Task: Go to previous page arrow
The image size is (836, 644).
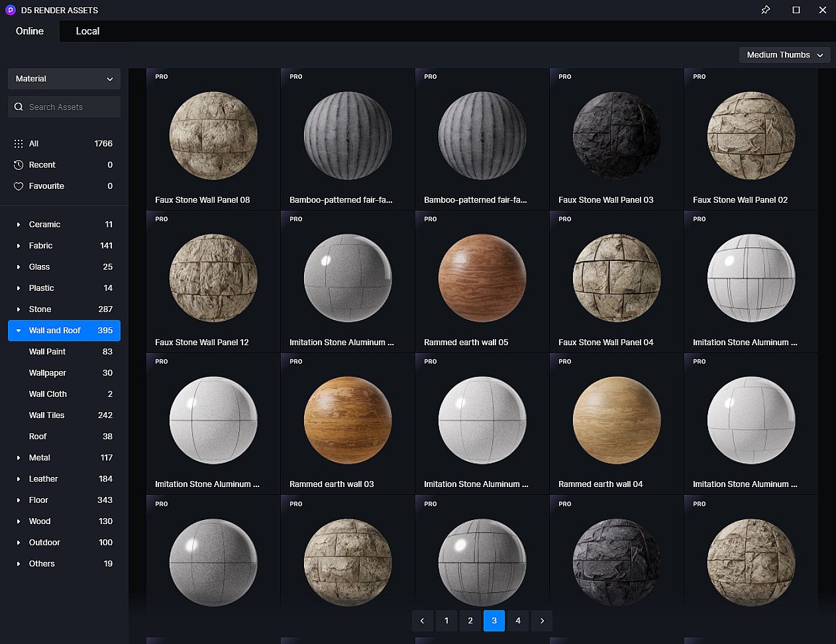Action: pyautogui.click(x=423, y=621)
